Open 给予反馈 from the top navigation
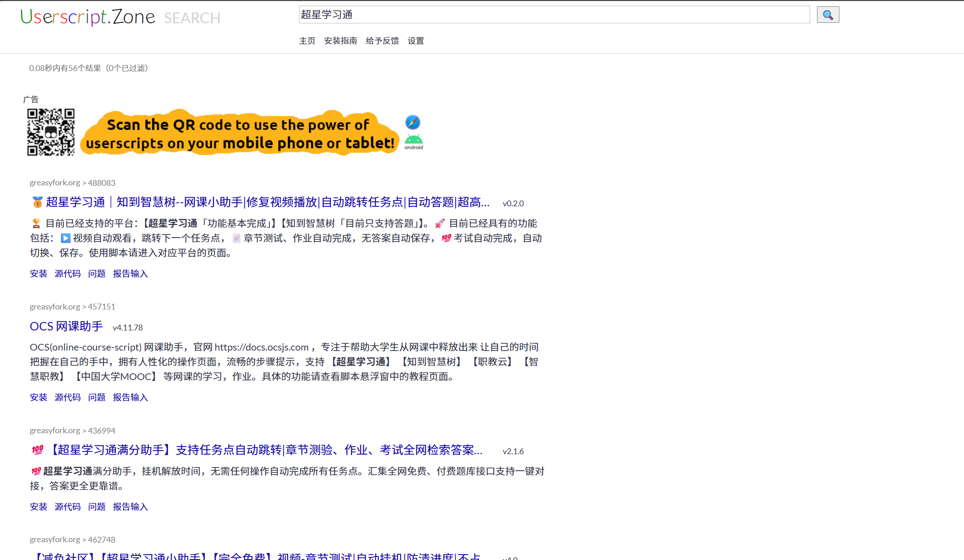 382,40
